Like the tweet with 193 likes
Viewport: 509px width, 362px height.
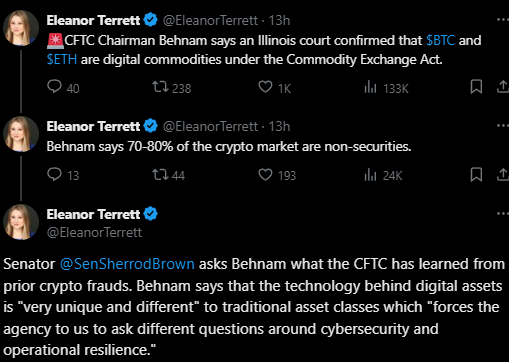pyautogui.click(x=265, y=175)
